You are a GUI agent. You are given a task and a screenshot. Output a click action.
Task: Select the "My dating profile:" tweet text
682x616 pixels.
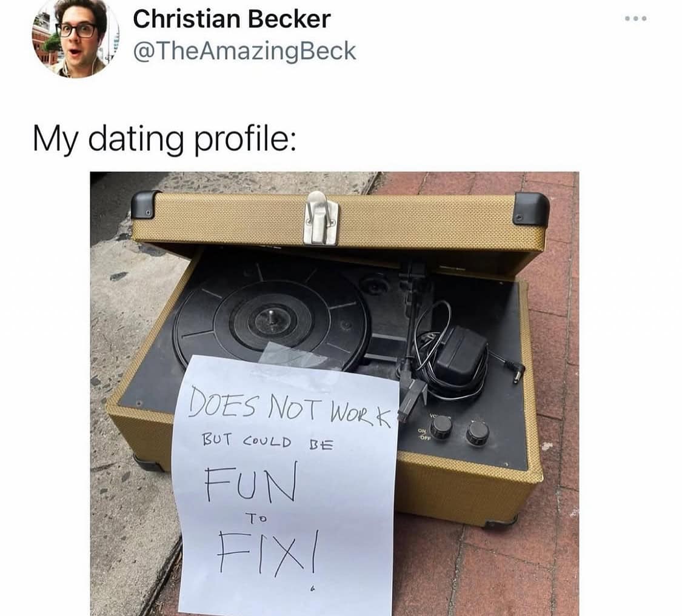click(164, 139)
